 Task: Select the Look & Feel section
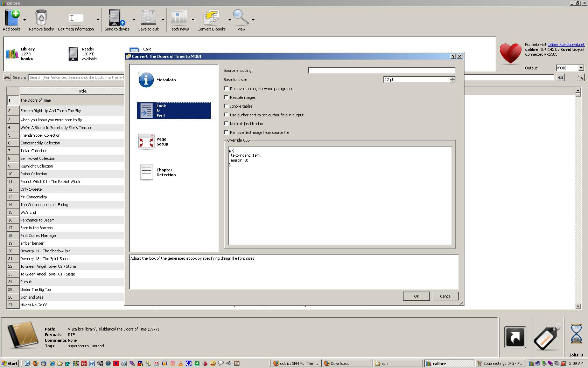[174, 111]
